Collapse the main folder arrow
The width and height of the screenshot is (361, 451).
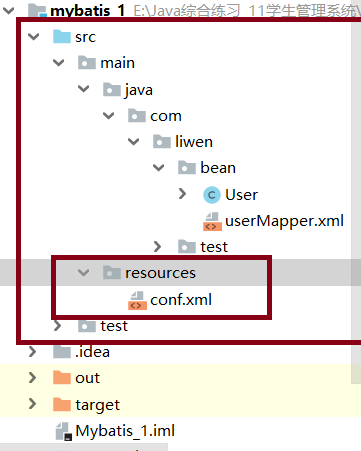point(59,62)
